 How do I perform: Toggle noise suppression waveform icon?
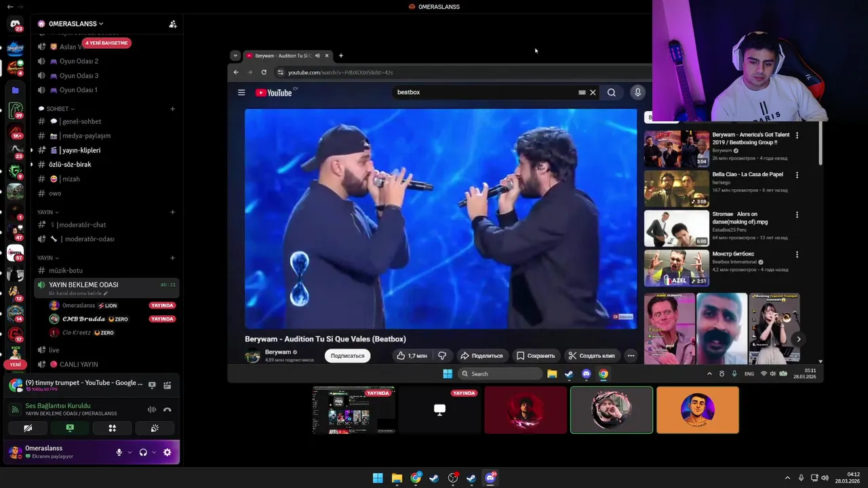point(152,409)
